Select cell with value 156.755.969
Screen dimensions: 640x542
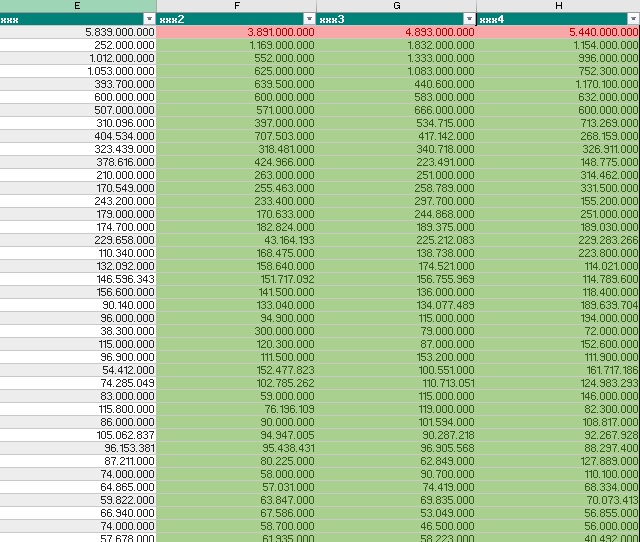[x=396, y=280]
